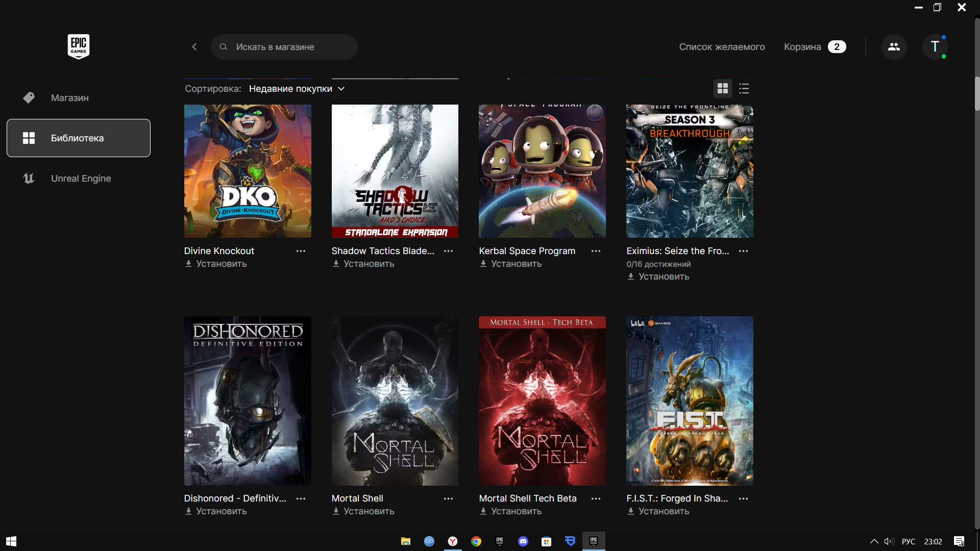Open Список желаемого wishlist

pos(722,47)
